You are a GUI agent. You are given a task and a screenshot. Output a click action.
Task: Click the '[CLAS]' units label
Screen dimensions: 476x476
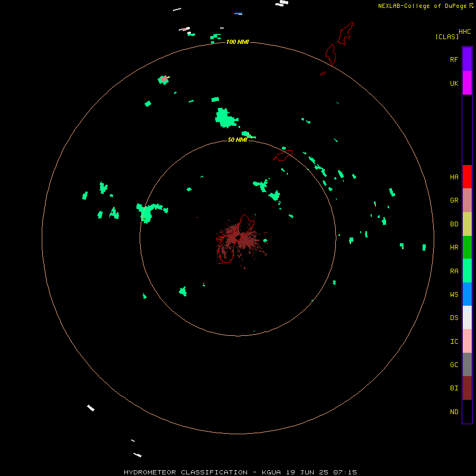pyautogui.click(x=447, y=36)
